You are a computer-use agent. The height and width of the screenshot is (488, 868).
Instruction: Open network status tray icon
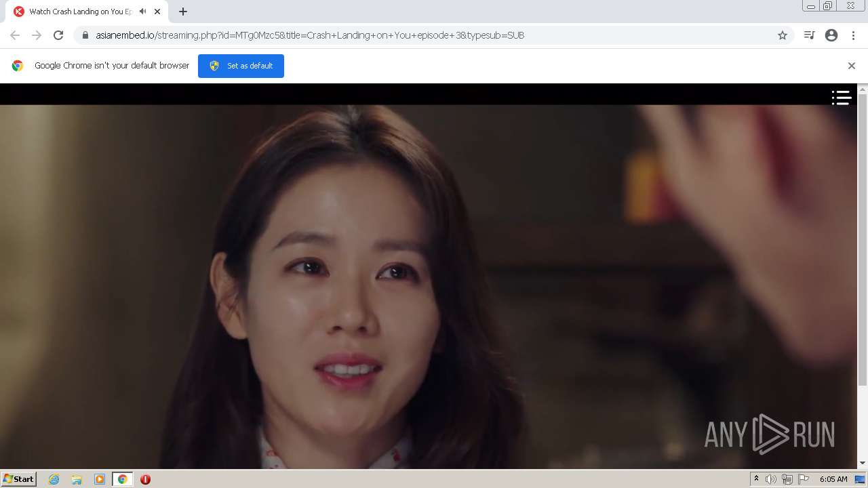787,479
